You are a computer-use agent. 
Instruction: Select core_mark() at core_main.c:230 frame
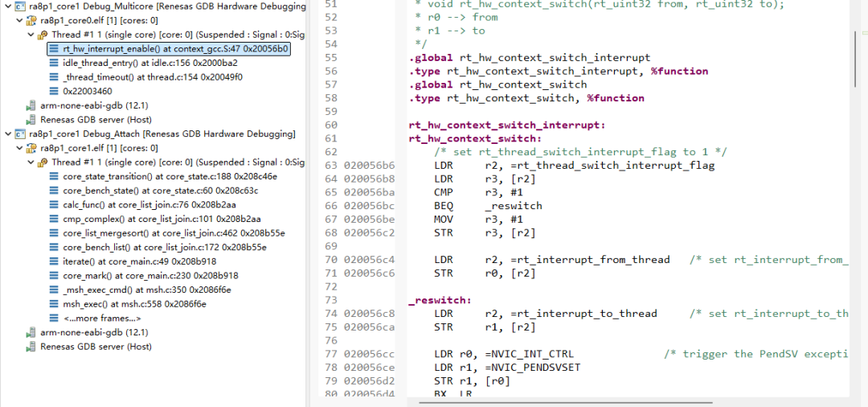[x=150, y=276]
